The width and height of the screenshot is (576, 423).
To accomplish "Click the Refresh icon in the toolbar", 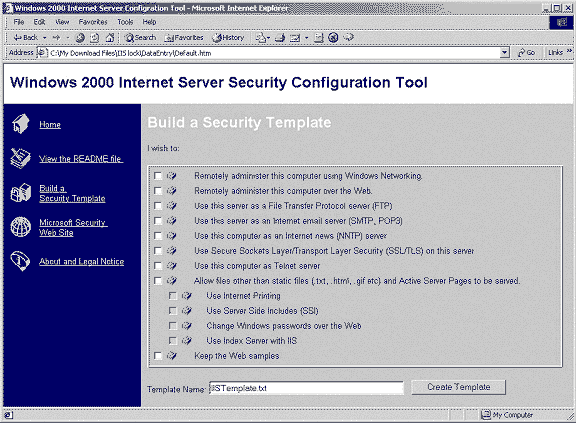I will [x=95, y=37].
